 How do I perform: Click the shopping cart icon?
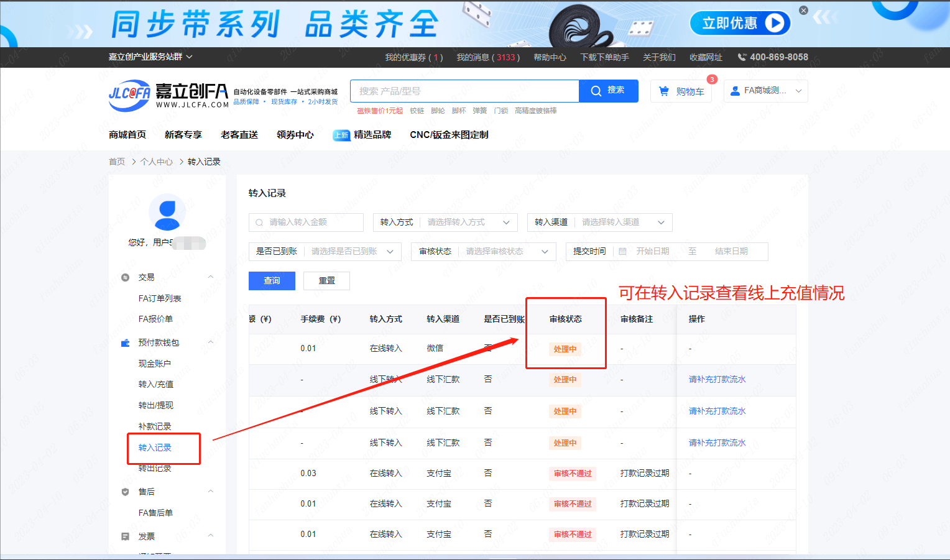[664, 91]
